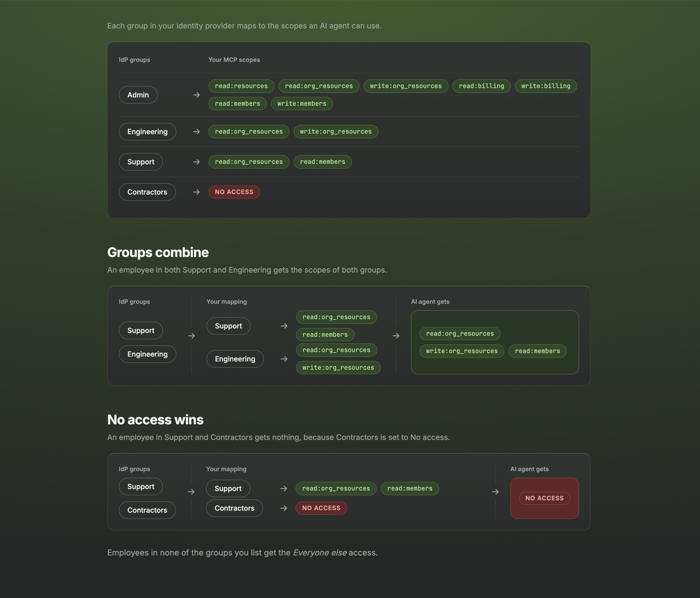The width and height of the screenshot is (700, 598).
Task: Click the 'Your MCP scopes' column header
Action: (x=234, y=60)
